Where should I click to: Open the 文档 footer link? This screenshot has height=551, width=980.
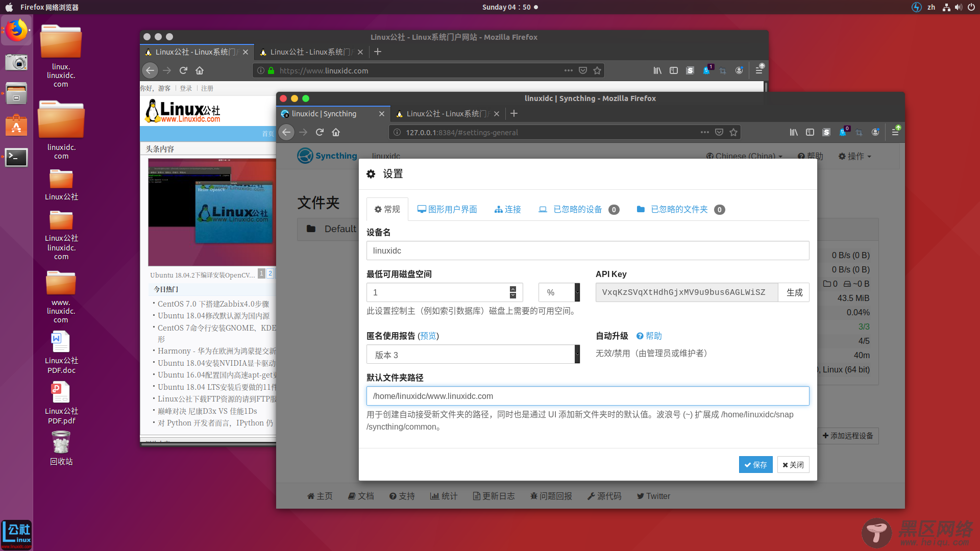coord(361,496)
